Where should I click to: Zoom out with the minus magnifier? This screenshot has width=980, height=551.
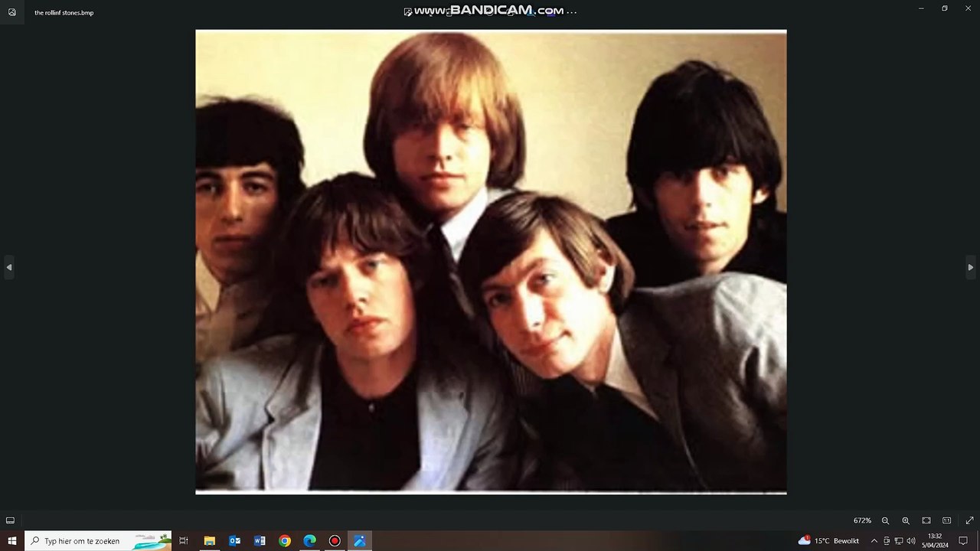tap(885, 520)
